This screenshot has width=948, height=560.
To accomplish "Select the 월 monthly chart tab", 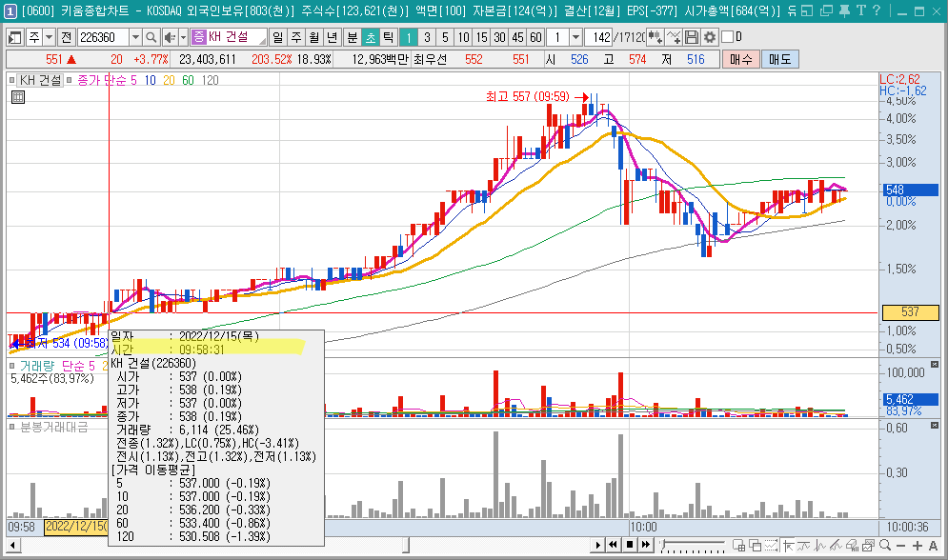I will pyautogui.click(x=313, y=37).
